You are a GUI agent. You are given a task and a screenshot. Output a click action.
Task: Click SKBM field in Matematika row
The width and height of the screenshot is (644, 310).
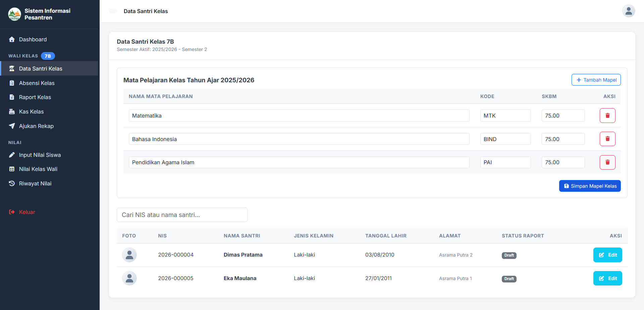(x=563, y=116)
